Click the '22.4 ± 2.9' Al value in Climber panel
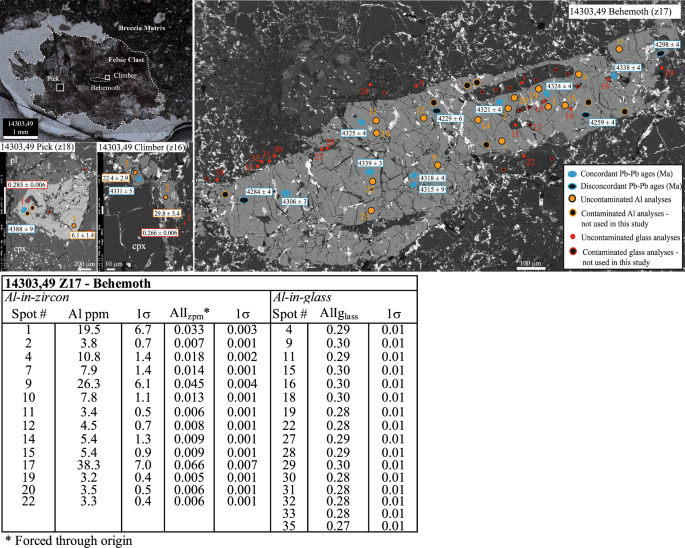This screenshot has height=548, width=685. [116, 178]
